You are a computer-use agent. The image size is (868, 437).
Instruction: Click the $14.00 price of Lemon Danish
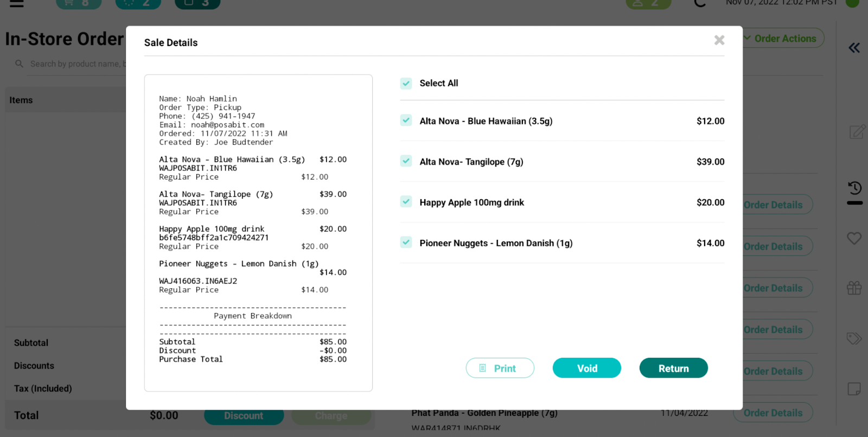click(710, 243)
